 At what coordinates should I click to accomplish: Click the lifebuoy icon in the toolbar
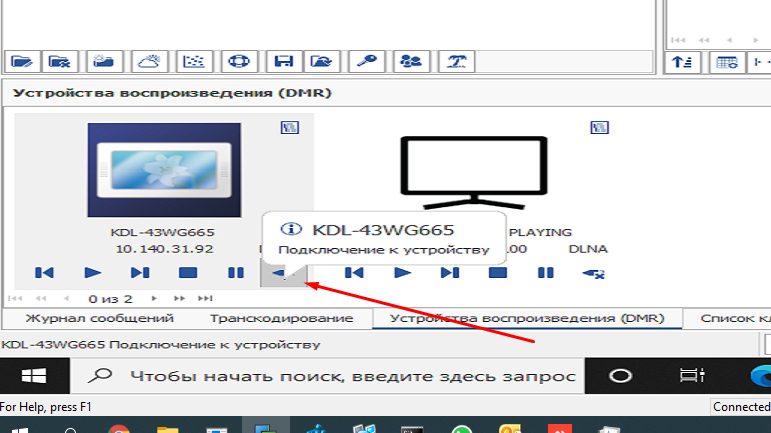click(x=238, y=61)
